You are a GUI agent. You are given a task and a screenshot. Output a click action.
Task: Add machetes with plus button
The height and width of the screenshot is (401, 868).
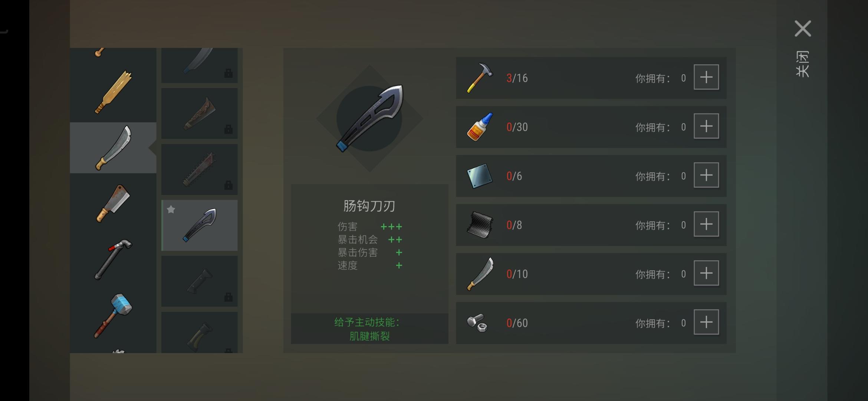coord(706,273)
